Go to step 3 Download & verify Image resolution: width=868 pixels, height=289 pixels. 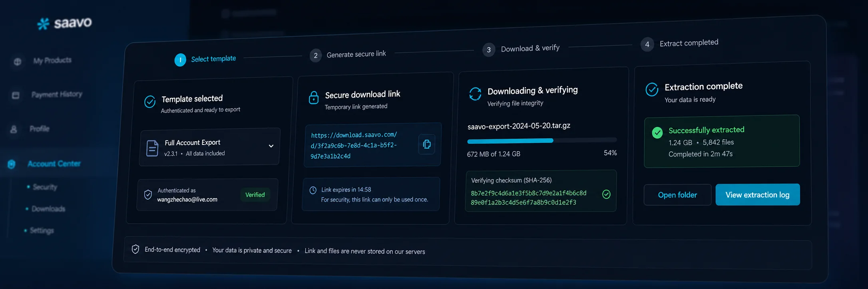pos(521,49)
